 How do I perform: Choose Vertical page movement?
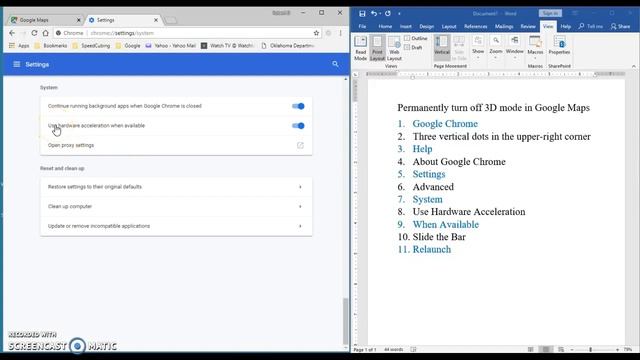[x=442, y=46]
